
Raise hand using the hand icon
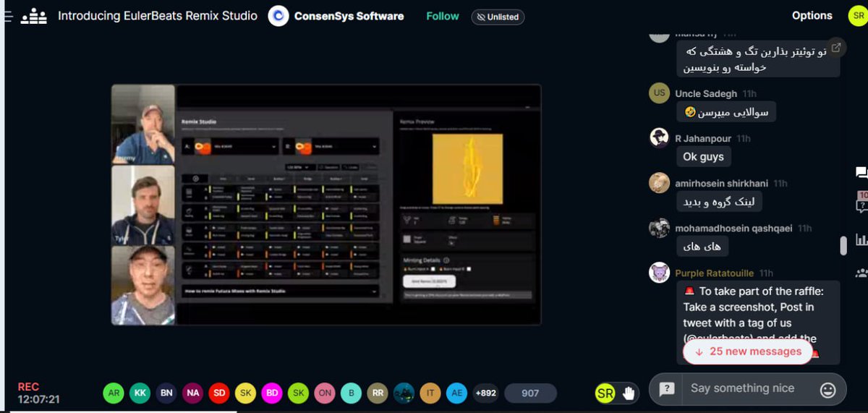[629, 393]
